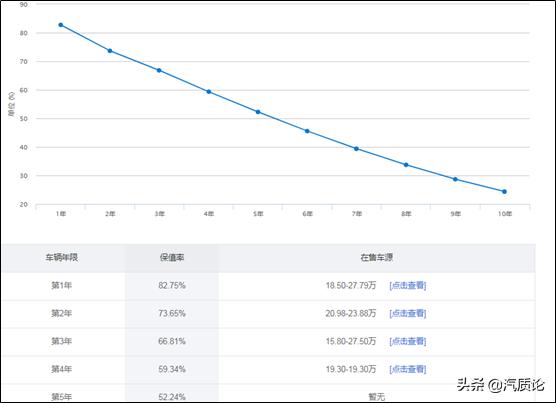
Task: Click the 在售车源 column header
Action: [377, 257]
